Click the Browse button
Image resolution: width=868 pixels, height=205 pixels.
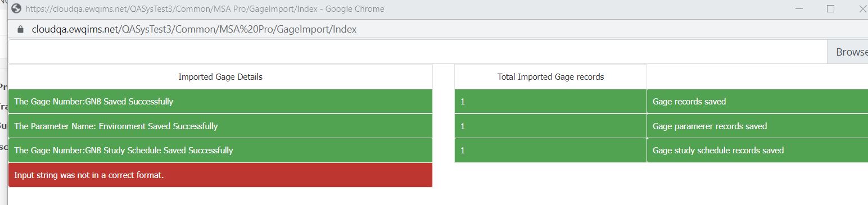click(x=848, y=52)
